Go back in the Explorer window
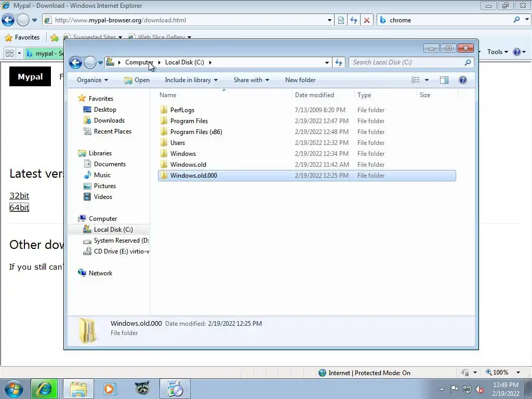The image size is (532, 399). [x=75, y=62]
